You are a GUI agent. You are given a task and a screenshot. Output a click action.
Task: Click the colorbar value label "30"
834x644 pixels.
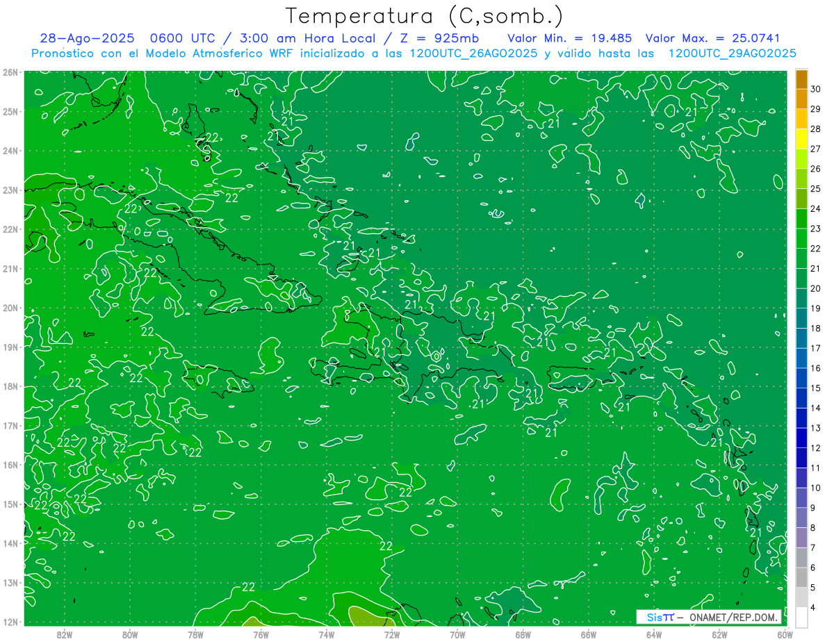(815, 88)
